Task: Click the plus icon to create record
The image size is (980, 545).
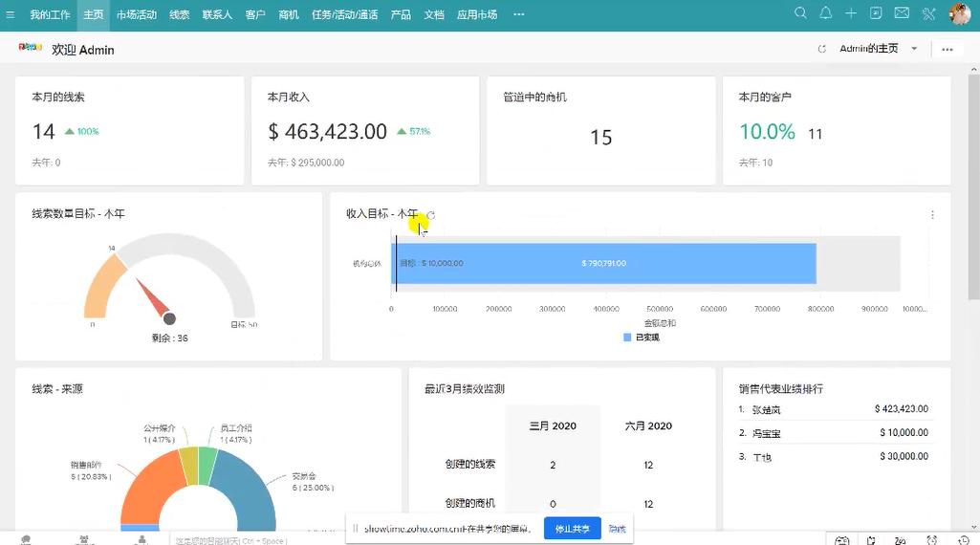Action: pyautogui.click(x=851, y=13)
